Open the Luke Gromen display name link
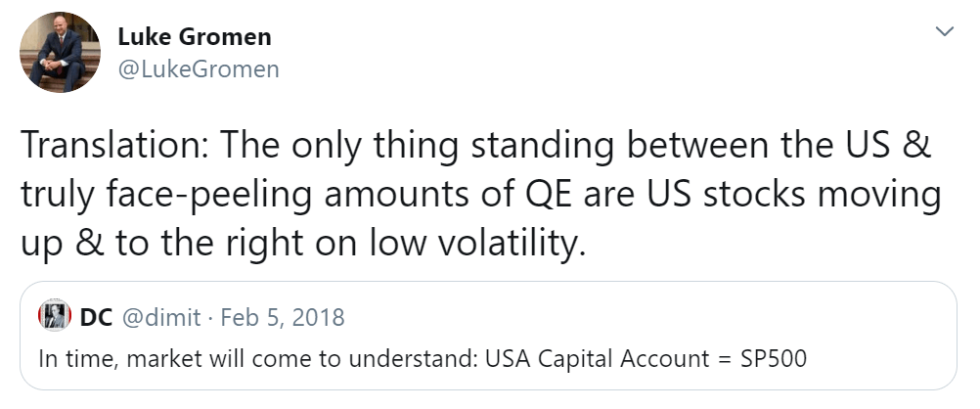 pos(194,37)
